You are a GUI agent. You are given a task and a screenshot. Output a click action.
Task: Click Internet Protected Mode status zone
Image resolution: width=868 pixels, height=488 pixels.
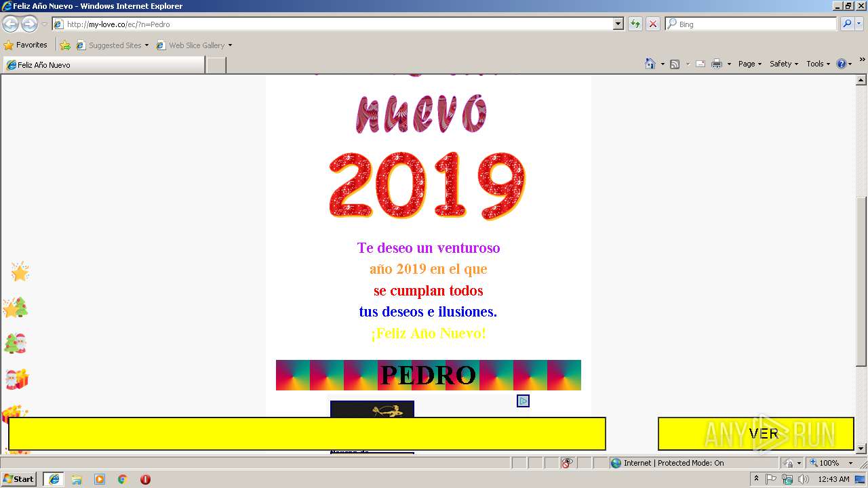coord(693,463)
